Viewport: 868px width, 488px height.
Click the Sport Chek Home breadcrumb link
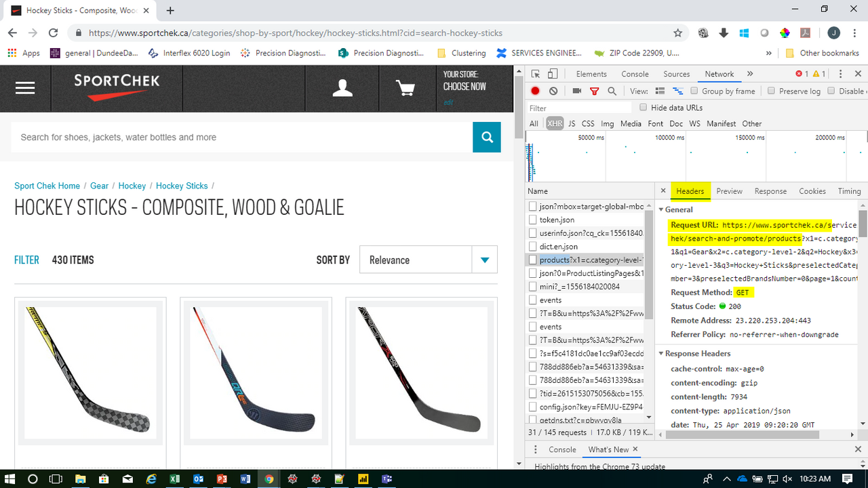pyautogui.click(x=47, y=186)
